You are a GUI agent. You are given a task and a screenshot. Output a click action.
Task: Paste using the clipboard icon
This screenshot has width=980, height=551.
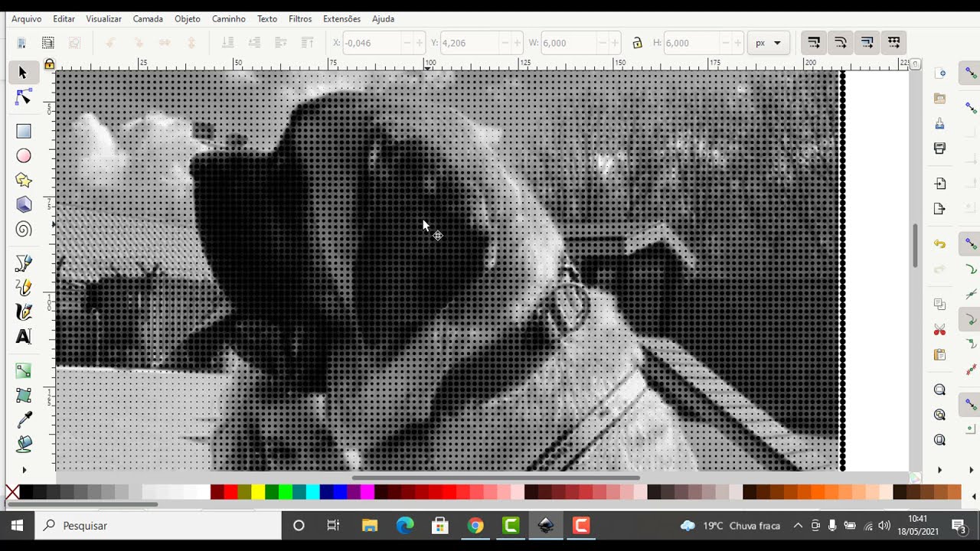click(940, 354)
